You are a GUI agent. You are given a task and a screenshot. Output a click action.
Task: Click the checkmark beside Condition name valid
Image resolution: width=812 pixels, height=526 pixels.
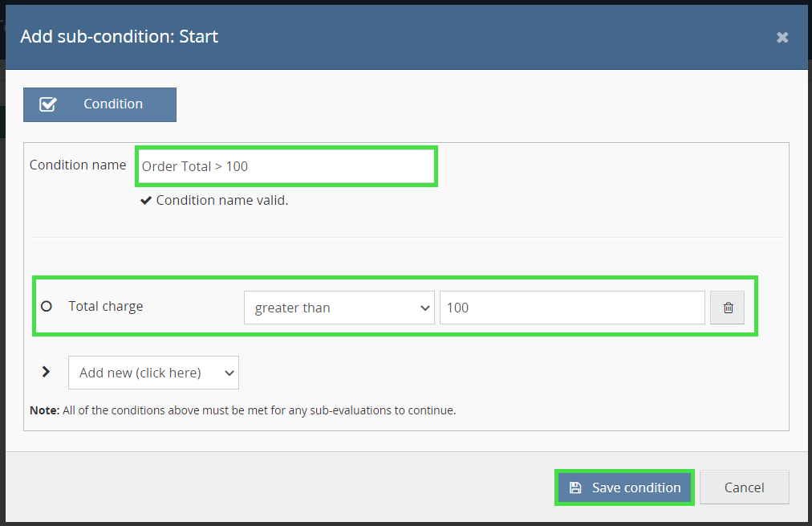coord(146,200)
